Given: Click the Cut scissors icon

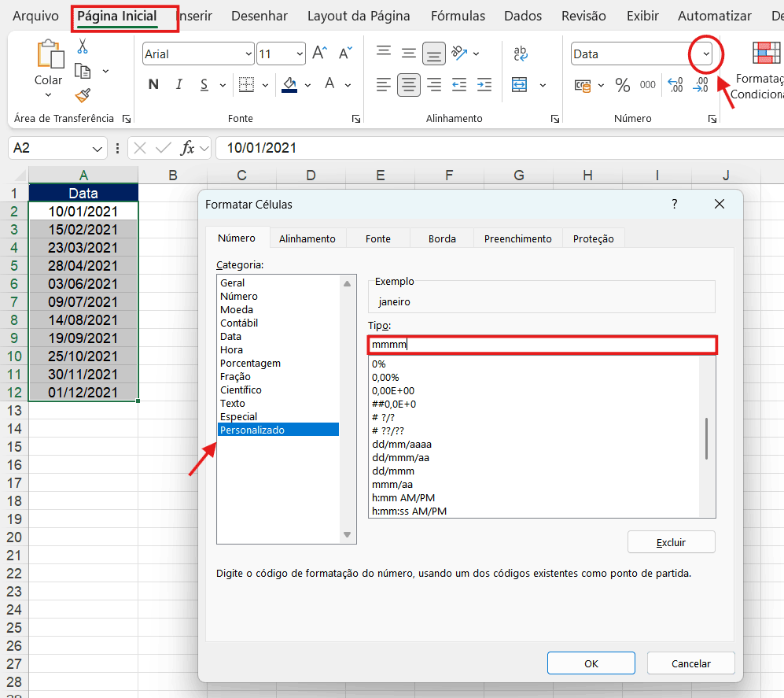Looking at the screenshot, I should pyautogui.click(x=83, y=46).
